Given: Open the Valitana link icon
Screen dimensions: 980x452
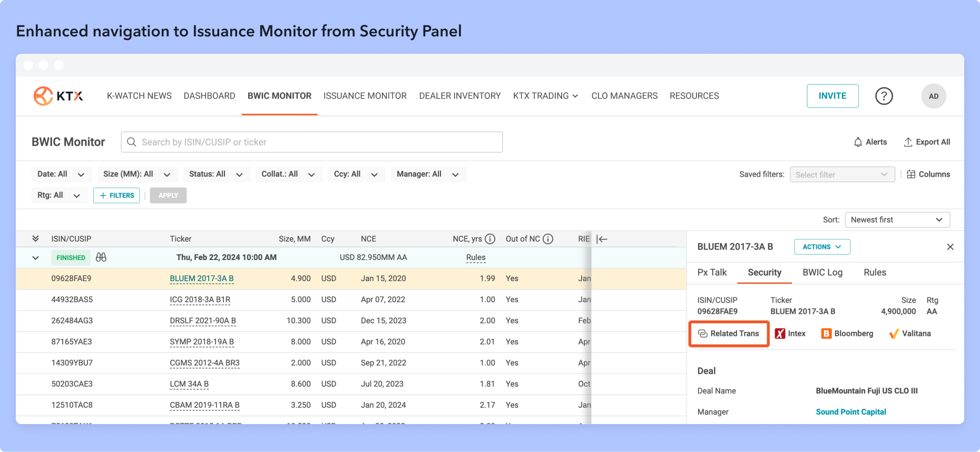Looking at the screenshot, I should point(894,333).
